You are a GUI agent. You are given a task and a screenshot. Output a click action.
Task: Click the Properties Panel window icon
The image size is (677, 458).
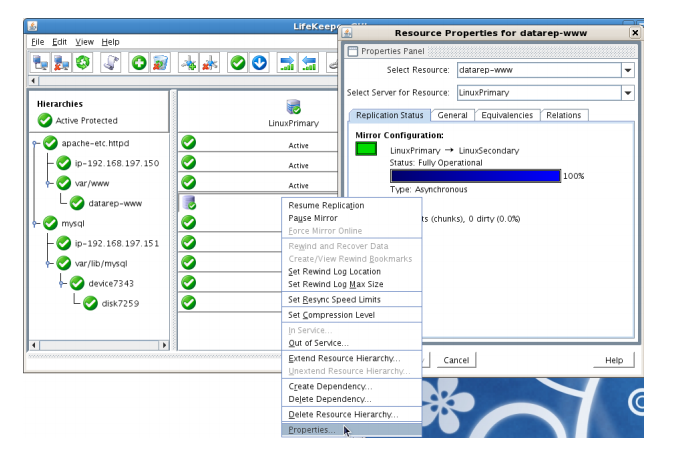pyautogui.click(x=353, y=51)
